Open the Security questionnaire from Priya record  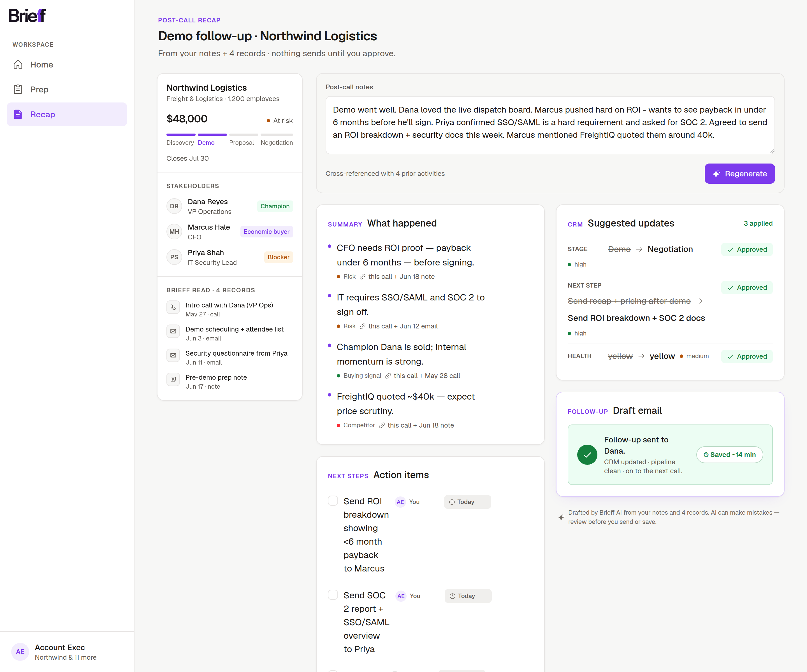point(229,358)
